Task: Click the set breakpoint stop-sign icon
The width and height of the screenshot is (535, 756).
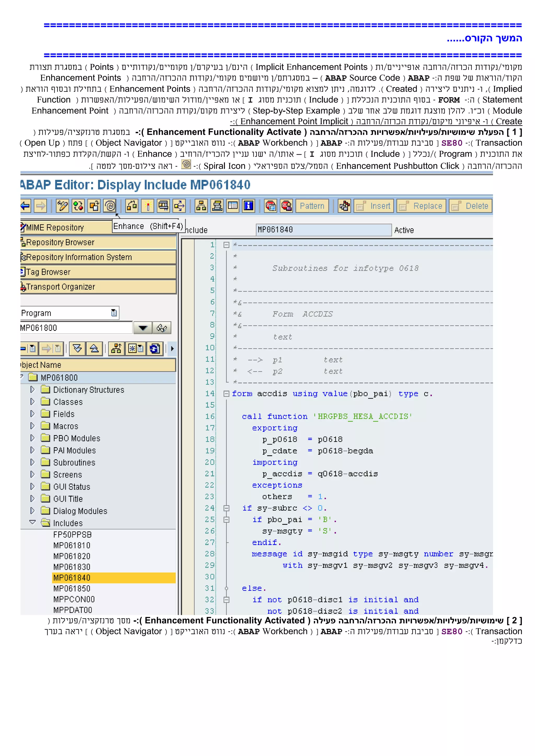Action: click(270, 206)
